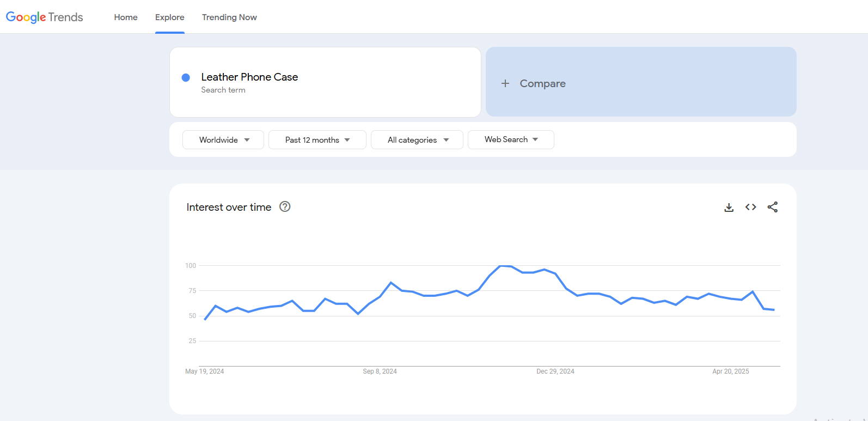Screen dimensions: 868x421
Task: Open the embed code icon
Action: coord(751,207)
